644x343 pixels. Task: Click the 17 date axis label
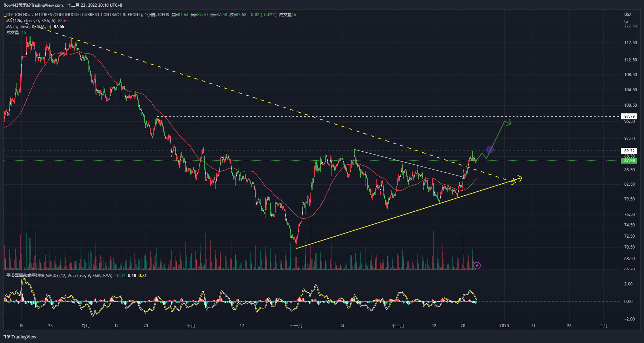pyautogui.click(x=242, y=326)
